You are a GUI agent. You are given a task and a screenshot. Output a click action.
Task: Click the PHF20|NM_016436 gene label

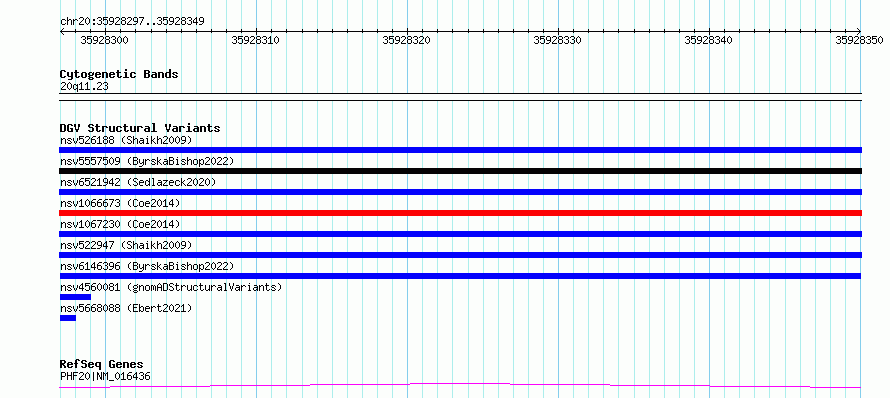105,376
